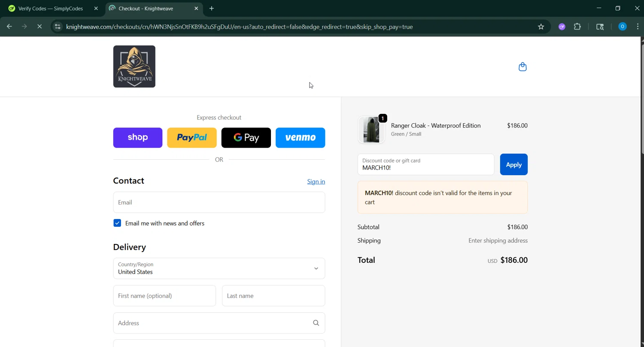The width and height of the screenshot is (644, 347).
Task: Click the First name (optional) field
Action: 164,296
